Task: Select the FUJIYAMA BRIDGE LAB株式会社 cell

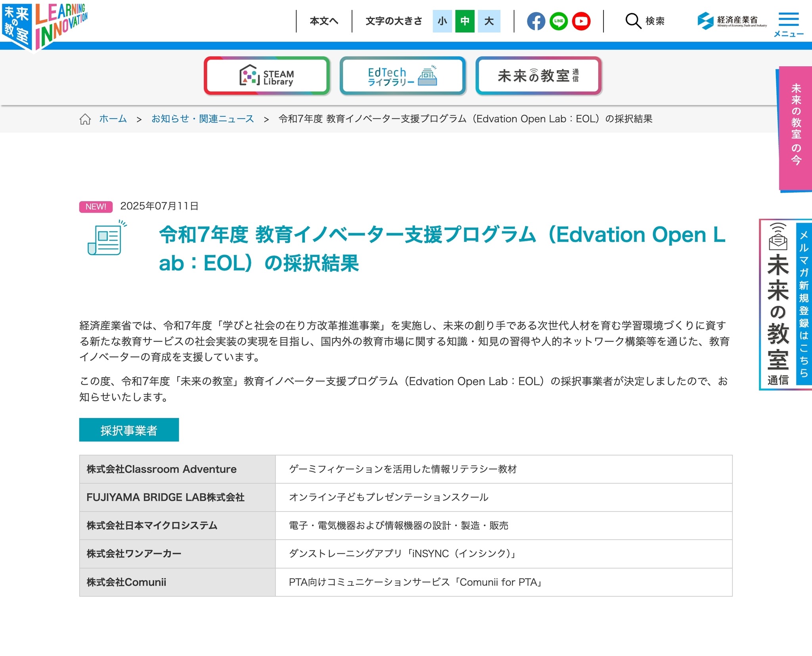Action: click(177, 497)
